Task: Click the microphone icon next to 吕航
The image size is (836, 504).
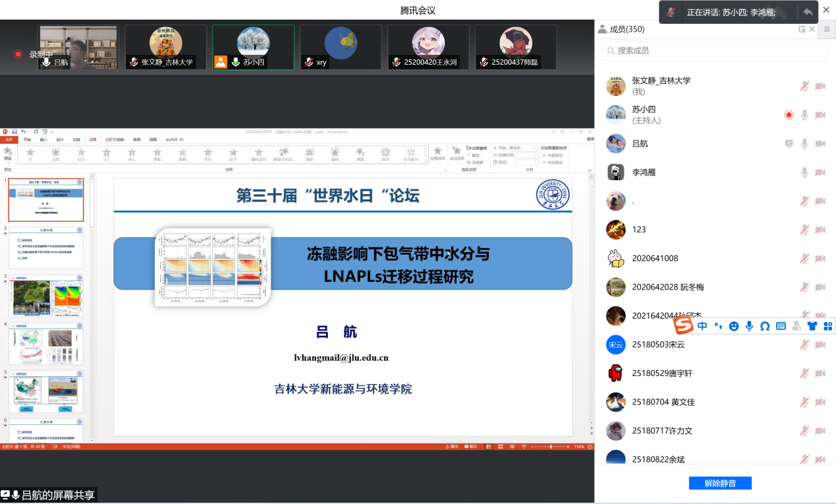Action: coord(804,144)
